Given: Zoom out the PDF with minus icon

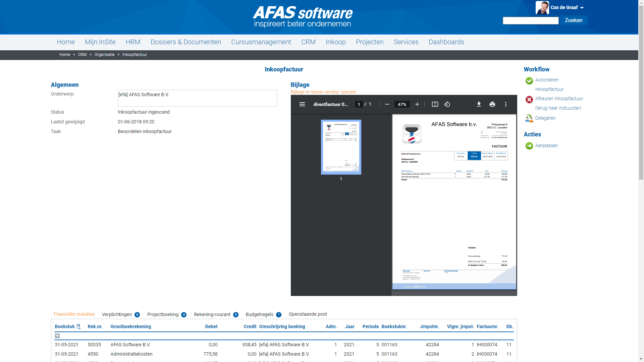Looking at the screenshot, I should (x=387, y=105).
